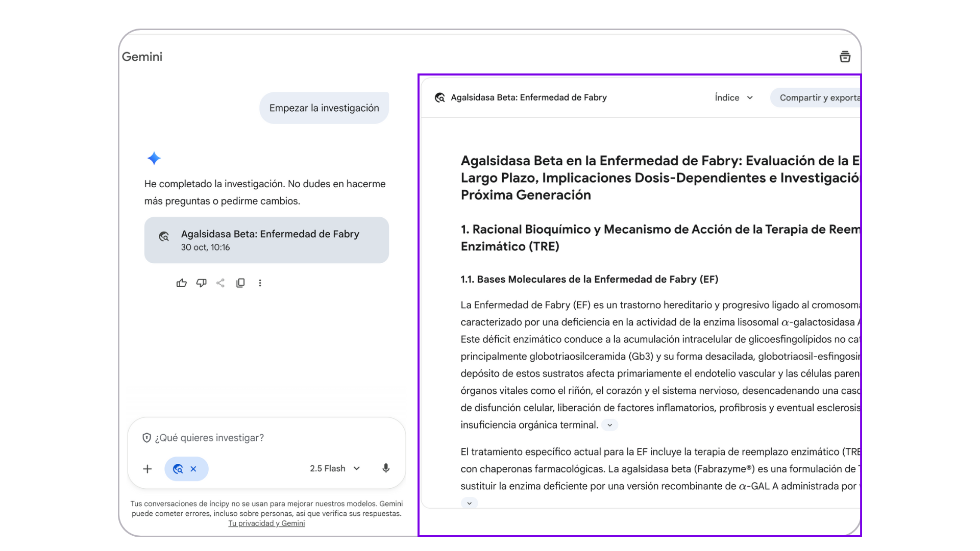Click the thumbs down icon

pyautogui.click(x=201, y=283)
